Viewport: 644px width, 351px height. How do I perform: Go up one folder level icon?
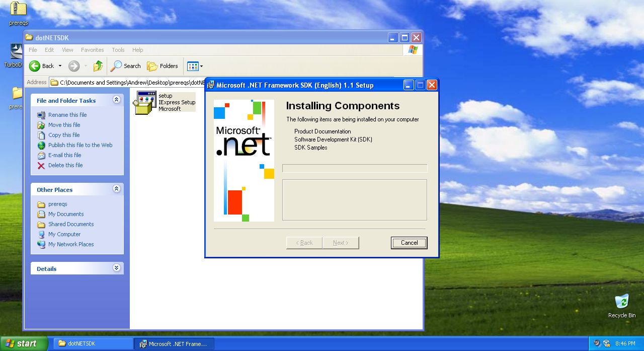(98, 66)
